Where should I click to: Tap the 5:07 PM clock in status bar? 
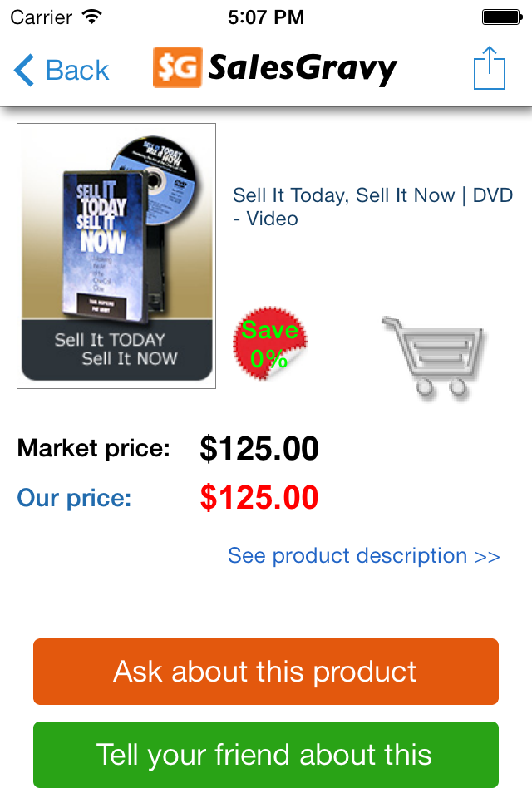(266, 17)
